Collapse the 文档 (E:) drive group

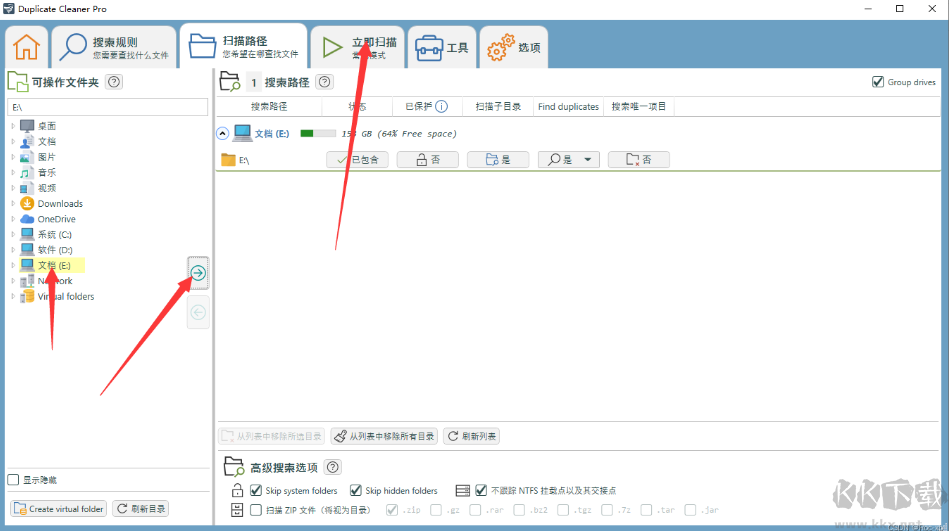coord(222,133)
